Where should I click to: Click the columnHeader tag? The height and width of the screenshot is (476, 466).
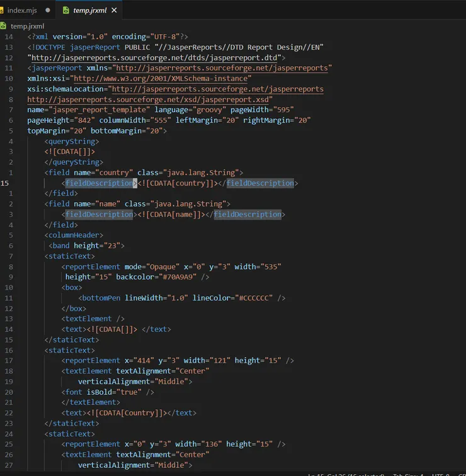click(x=74, y=235)
